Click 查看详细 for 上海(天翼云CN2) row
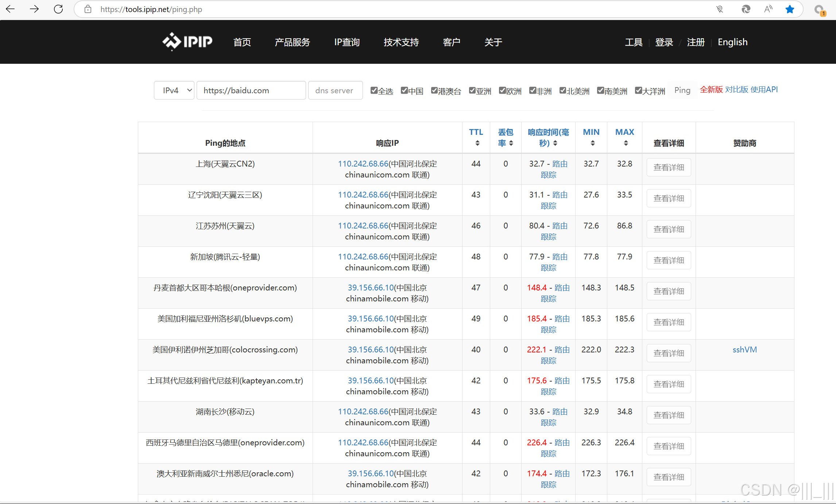The height and width of the screenshot is (504, 836). coord(668,167)
